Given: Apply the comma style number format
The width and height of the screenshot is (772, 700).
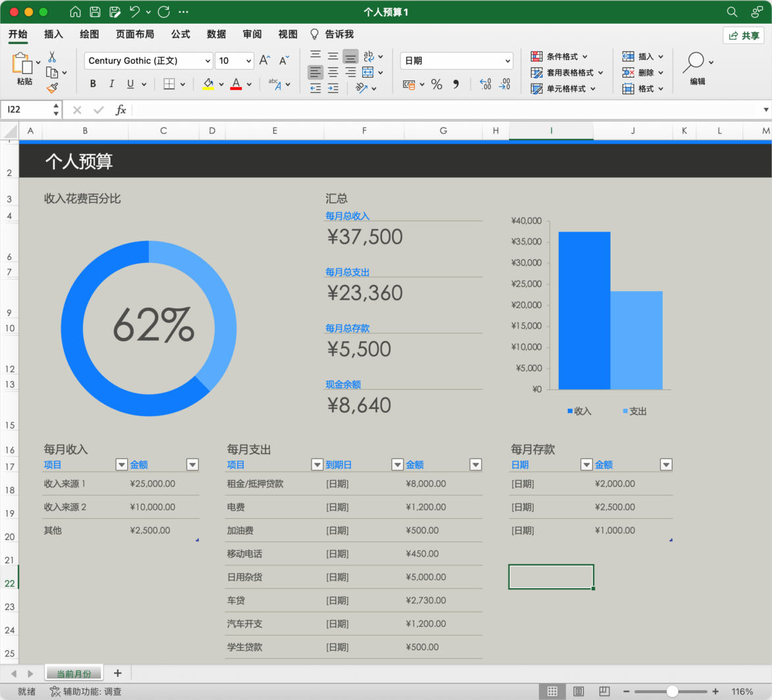Looking at the screenshot, I should tap(456, 84).
